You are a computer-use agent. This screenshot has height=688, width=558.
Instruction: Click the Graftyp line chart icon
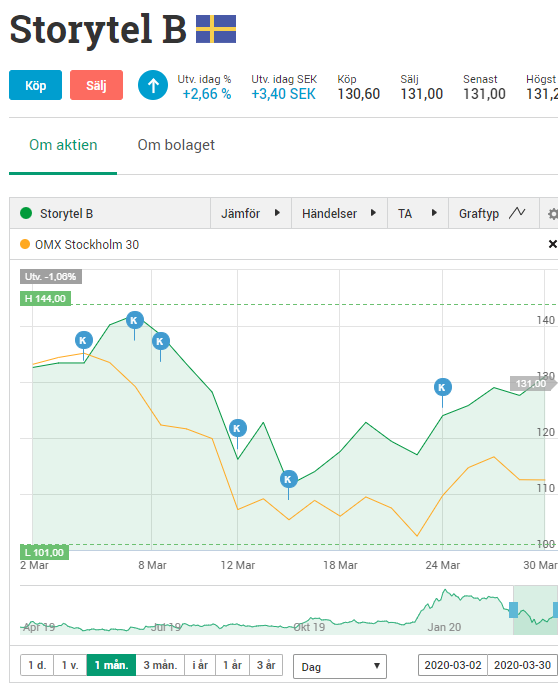(x=517, y=213)
